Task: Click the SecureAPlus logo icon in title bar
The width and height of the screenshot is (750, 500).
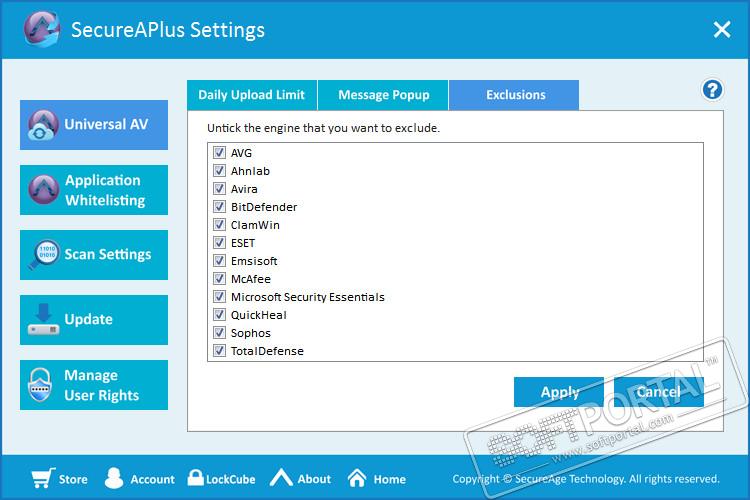Action: coord(42,29)
